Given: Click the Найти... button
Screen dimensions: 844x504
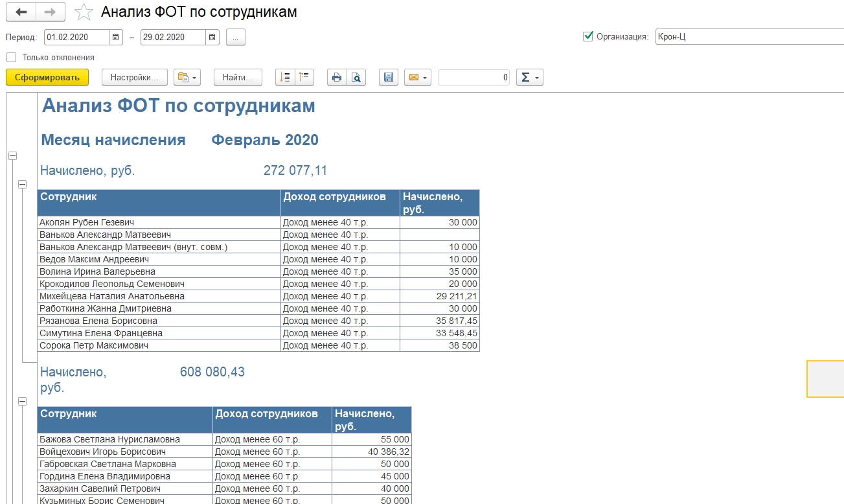Looking at the screenshot, I should [x=238, y=78].
